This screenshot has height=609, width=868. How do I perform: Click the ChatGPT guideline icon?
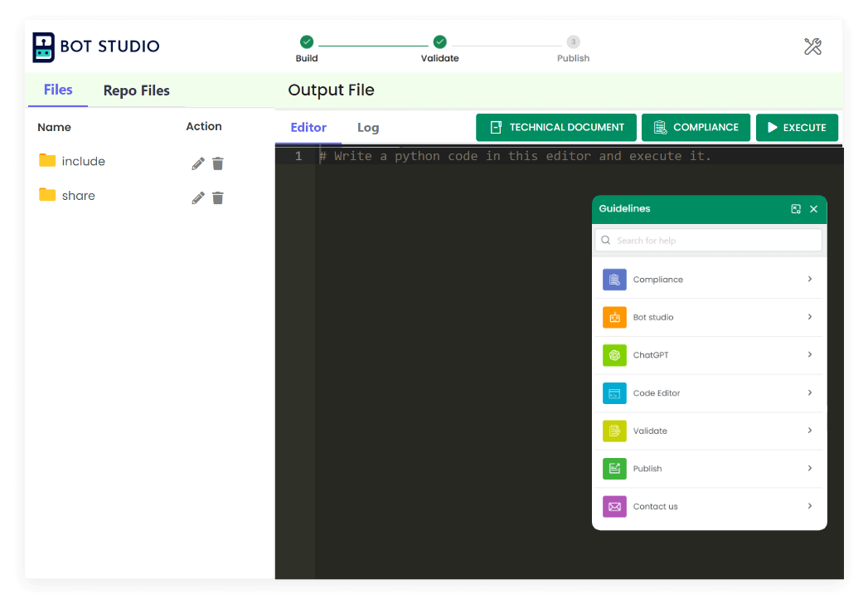[x=614, y=355]
